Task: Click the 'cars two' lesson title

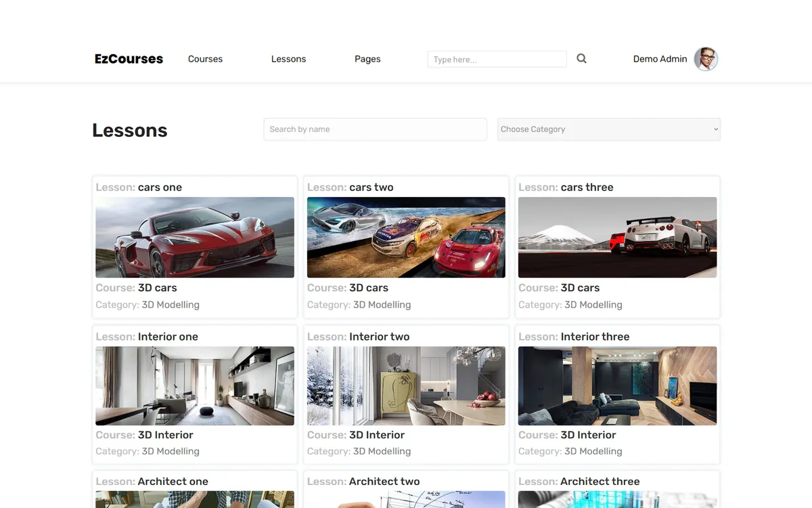Action: (x=371, y=188)
